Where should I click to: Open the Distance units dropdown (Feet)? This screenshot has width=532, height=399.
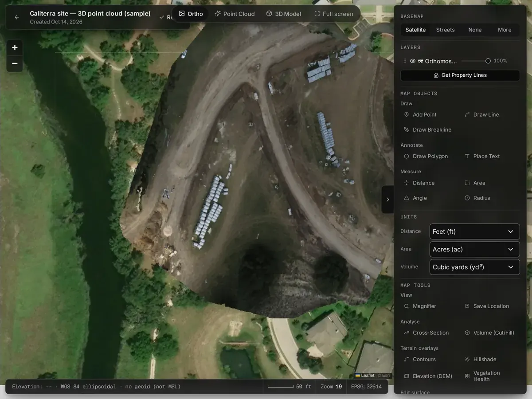474,231
